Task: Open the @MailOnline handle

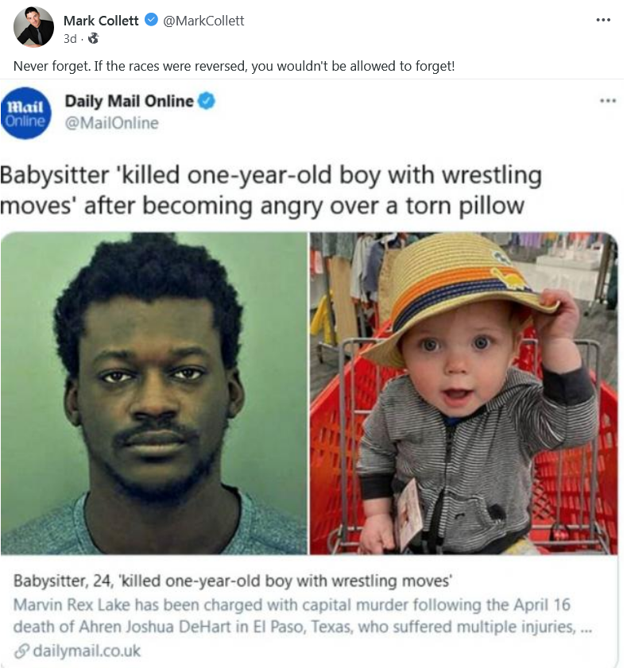Action: pos(111,123)
